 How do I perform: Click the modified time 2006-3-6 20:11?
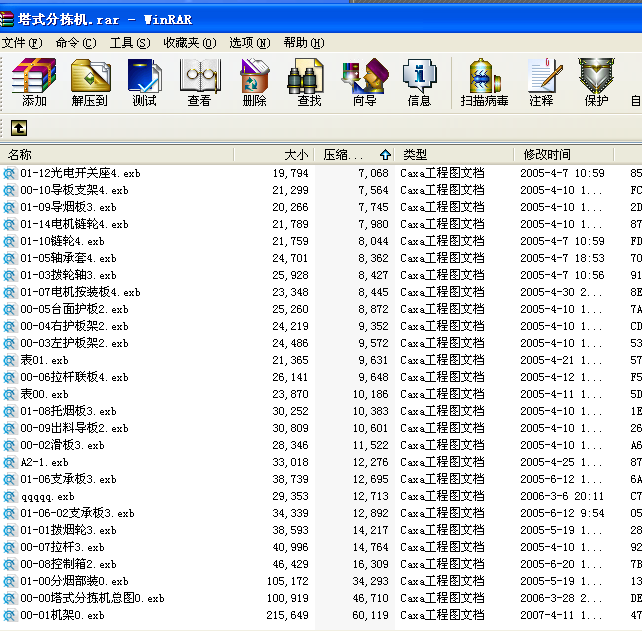coord(562,496)
